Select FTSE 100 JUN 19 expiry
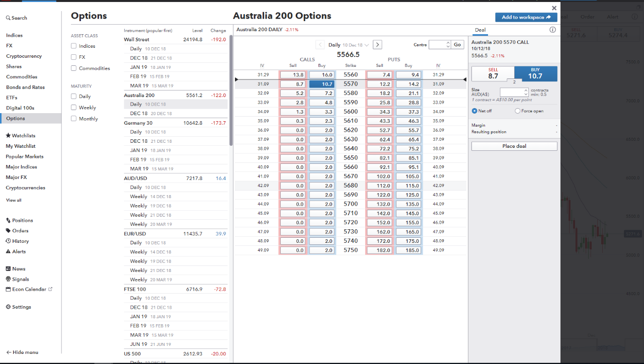Screen dimensions: 644x364 [x=176, y=344]
